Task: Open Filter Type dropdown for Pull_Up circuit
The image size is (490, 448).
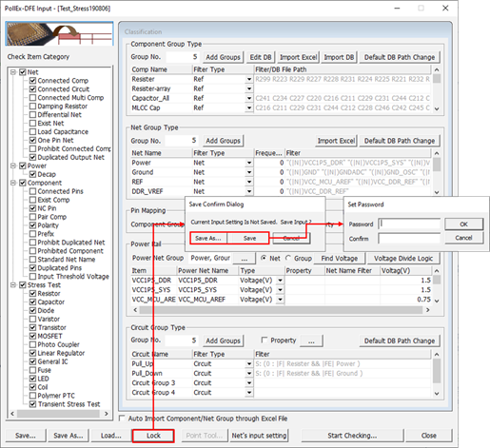Action: (249, 364)
